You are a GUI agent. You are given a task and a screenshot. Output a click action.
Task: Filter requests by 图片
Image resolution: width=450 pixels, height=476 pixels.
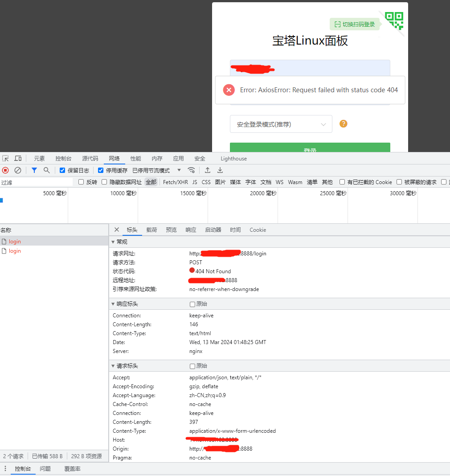click(x=220, y=182)
